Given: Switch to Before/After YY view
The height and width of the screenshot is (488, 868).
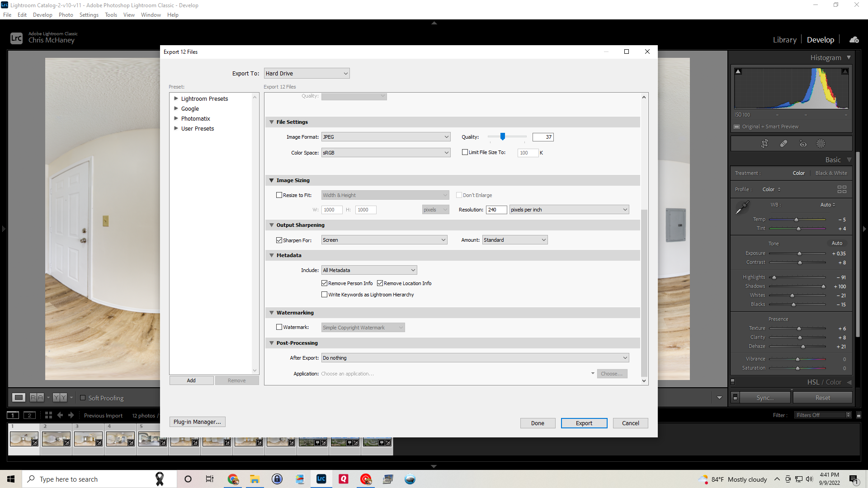Looking at the screenshot, I should (61, 398).
